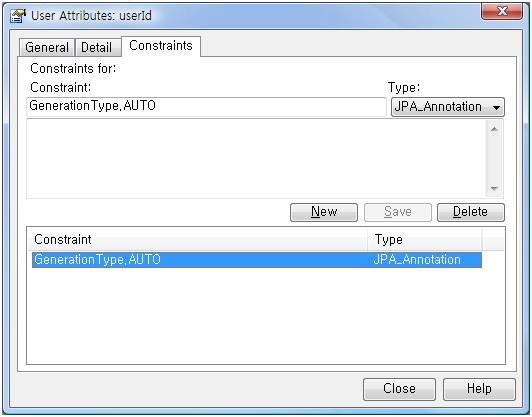Click the disabled Save button
This screenshot has width=532, height=417.
398,212
